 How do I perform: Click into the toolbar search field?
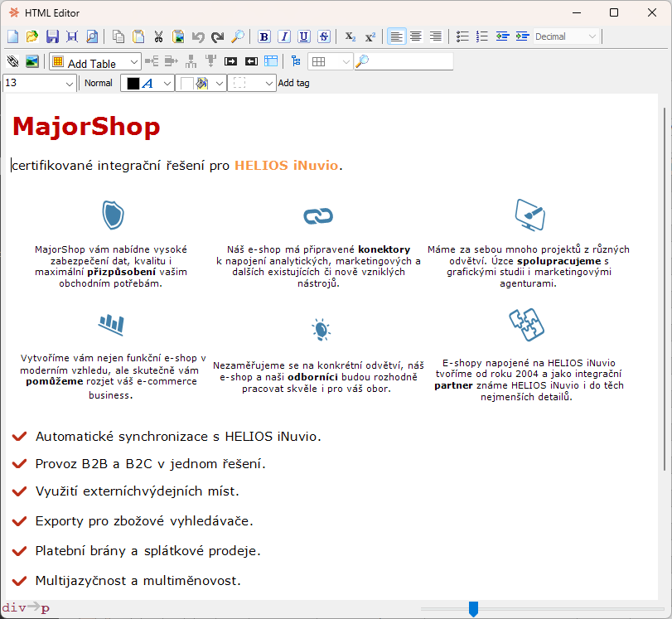tap(410, 61)
